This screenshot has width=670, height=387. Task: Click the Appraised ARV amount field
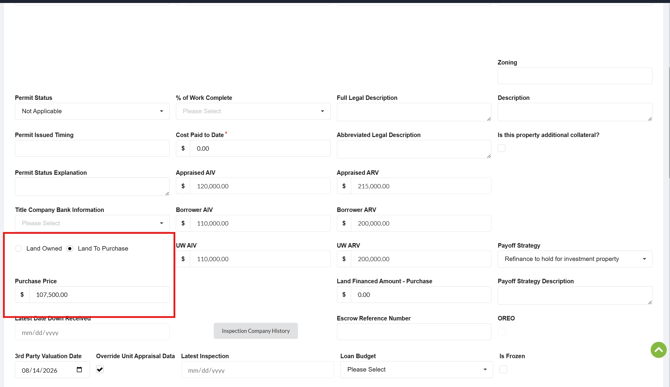coord(421,186)
